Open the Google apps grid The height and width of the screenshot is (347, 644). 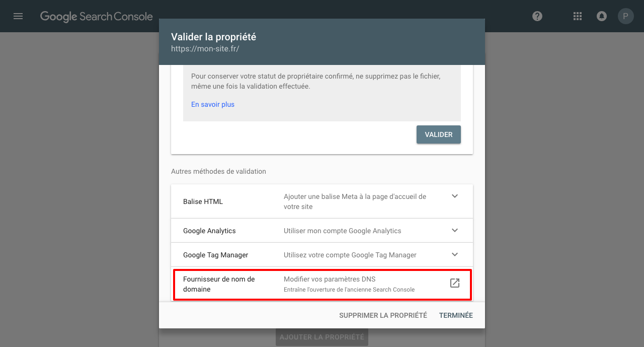click(x=578, y=16)
